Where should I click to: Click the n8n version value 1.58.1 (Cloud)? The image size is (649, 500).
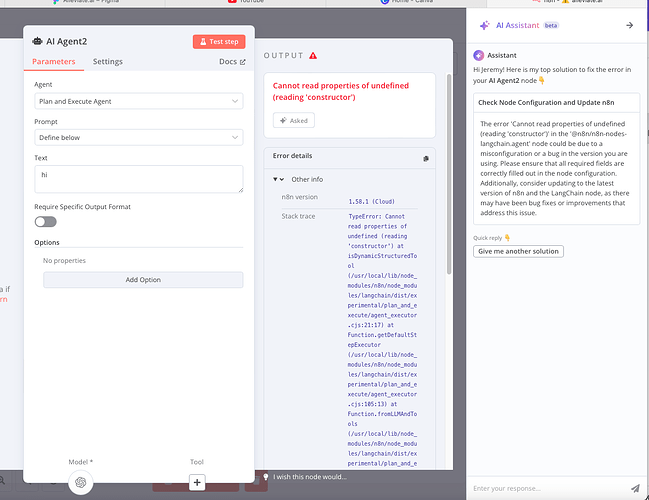(371, 202)
